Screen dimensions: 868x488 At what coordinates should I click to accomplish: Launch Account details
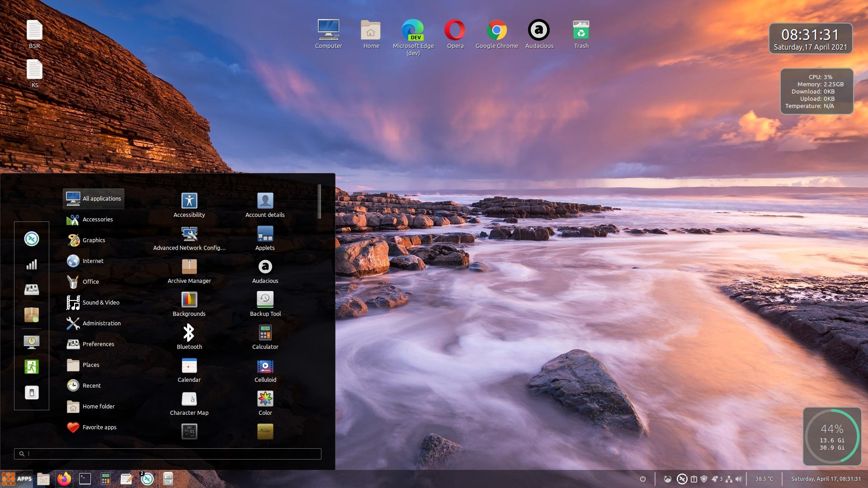click(x=265, y=205)
